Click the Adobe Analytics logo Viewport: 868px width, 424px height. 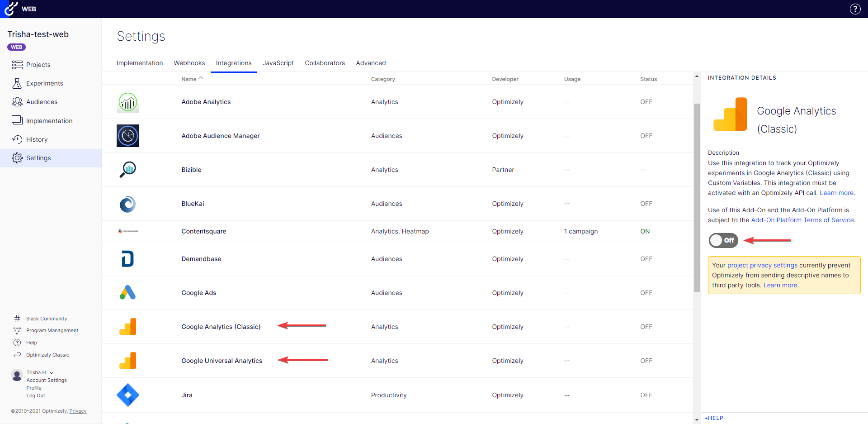128,102
